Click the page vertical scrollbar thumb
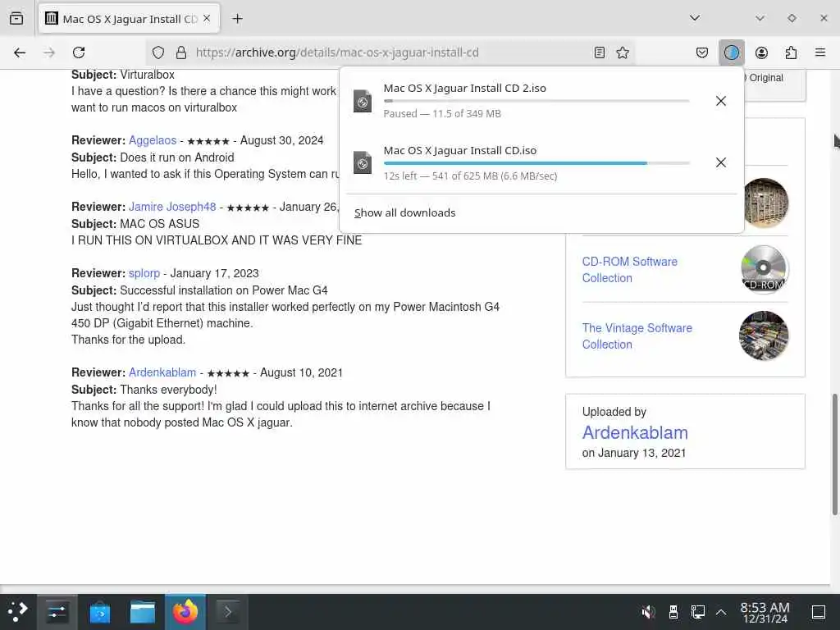This screenshot has width=840, height=630. pyautogui.click(x=834, y=454)
